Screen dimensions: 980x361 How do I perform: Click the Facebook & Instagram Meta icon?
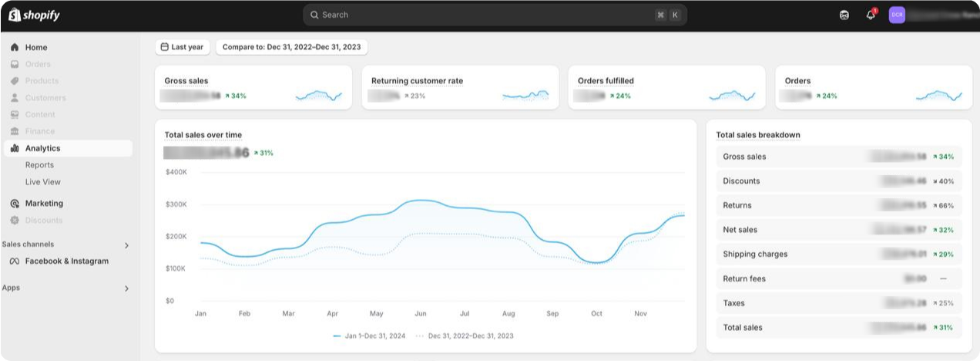point(14,261)
